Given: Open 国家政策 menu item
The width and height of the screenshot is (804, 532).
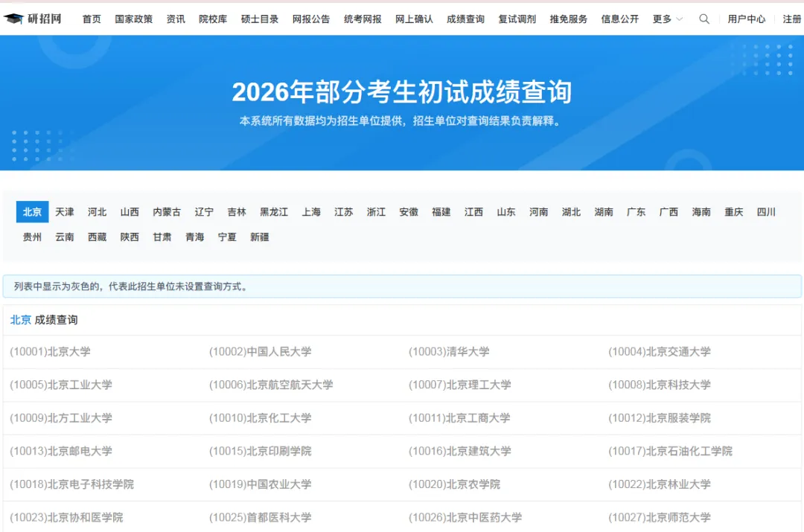Looking at the screenshot, I should coord(134,19).
